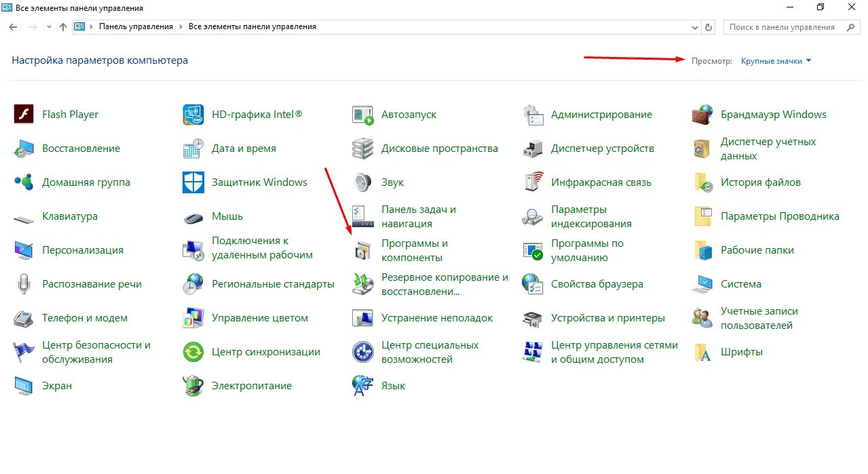Open the Защитник Windows shield icon
The image size is (868, 474).
click(193, 182)
